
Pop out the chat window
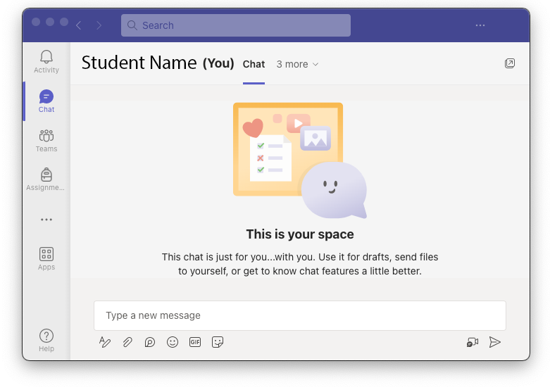click(510, 63)
